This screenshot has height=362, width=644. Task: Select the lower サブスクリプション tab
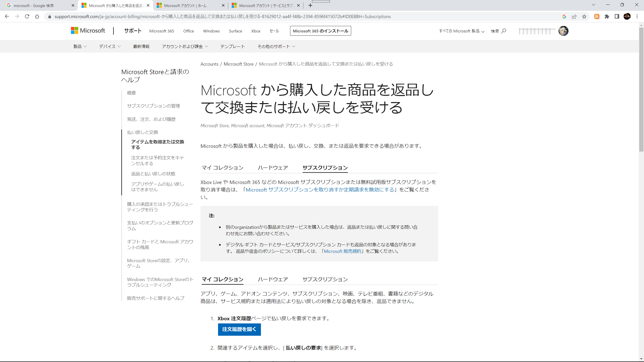325,279
